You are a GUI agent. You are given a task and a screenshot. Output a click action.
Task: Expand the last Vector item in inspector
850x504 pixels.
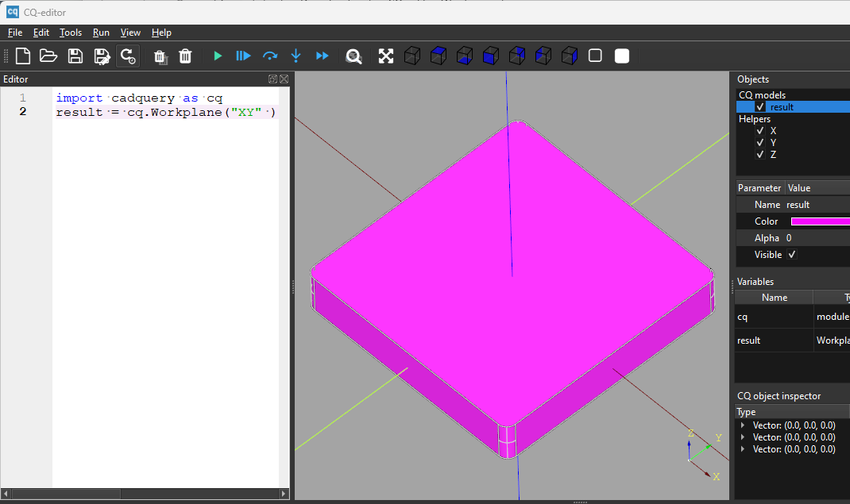743,449
